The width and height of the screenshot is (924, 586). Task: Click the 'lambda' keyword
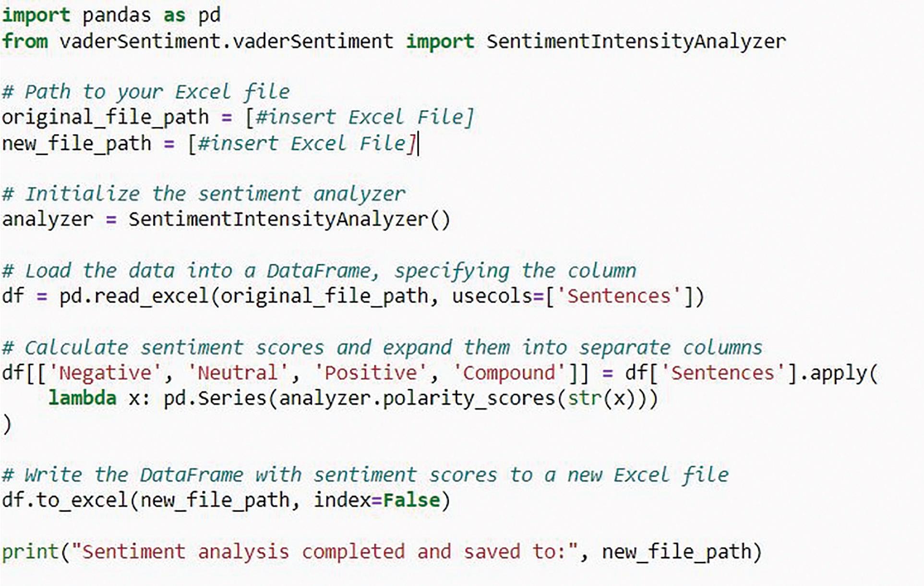click(x=82, y=399)
